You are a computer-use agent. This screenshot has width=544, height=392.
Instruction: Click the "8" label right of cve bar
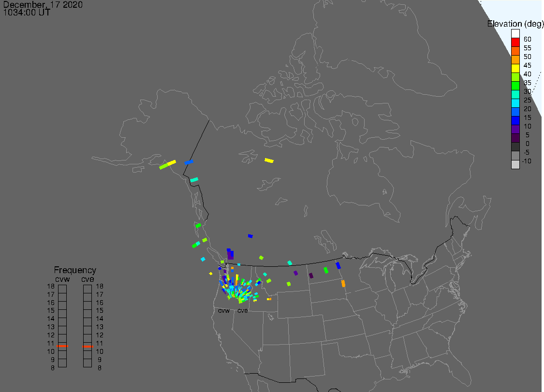tap(100, 368)
